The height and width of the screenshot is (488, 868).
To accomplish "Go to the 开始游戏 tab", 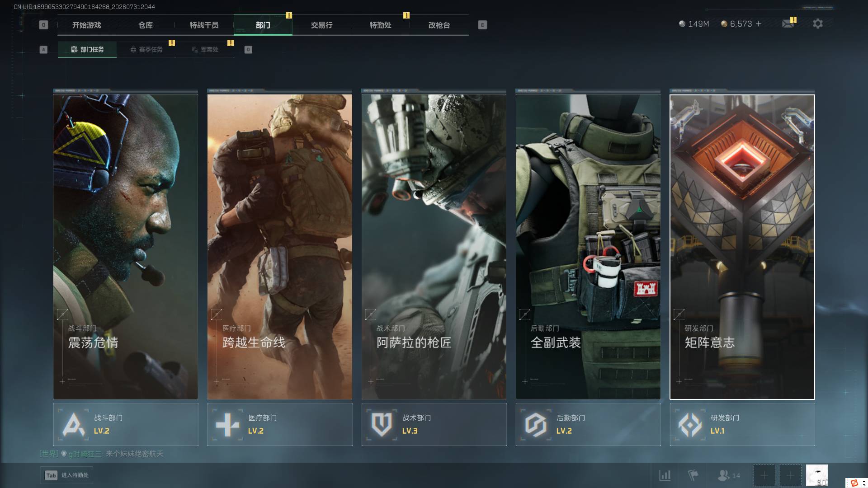I will (87, 25).
